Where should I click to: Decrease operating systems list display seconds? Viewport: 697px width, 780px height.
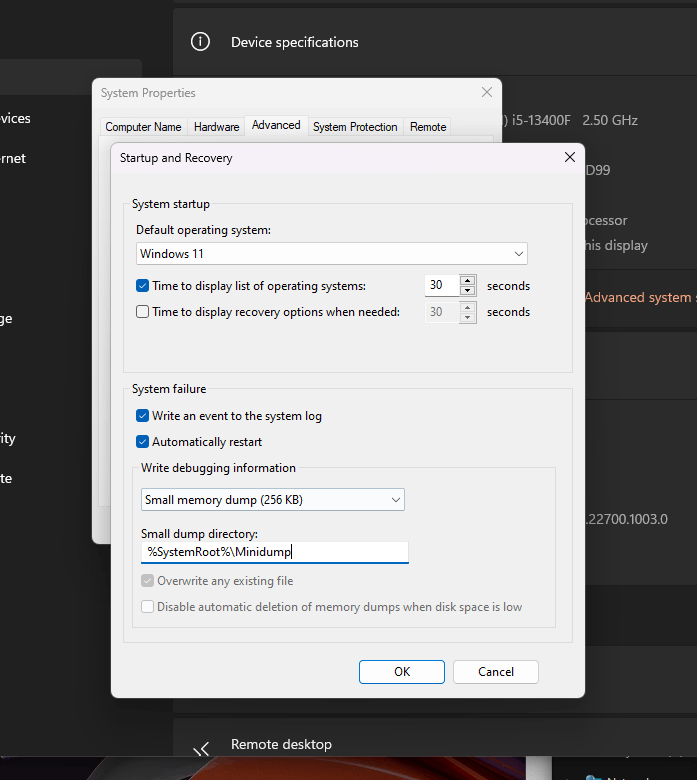pyautogui.click(x=468, y=291)
